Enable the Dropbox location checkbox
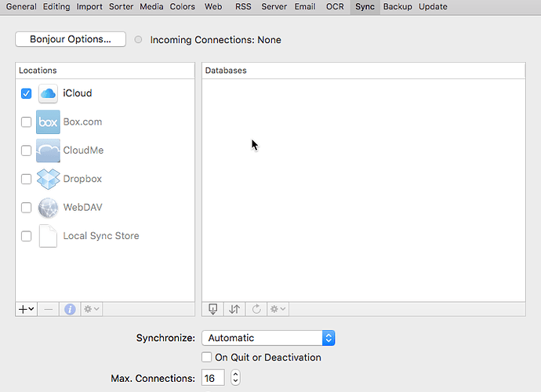 point(26,179)
